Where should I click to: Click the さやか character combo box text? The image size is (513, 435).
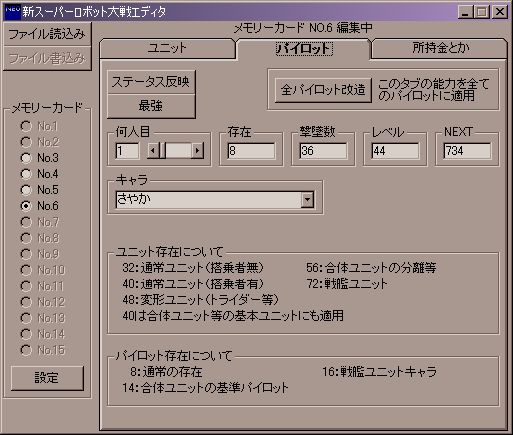pos(208,200)
